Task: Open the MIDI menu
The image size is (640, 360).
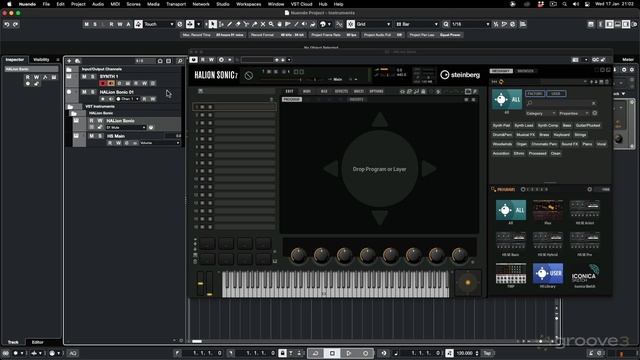Action: (x=115, y=4)
